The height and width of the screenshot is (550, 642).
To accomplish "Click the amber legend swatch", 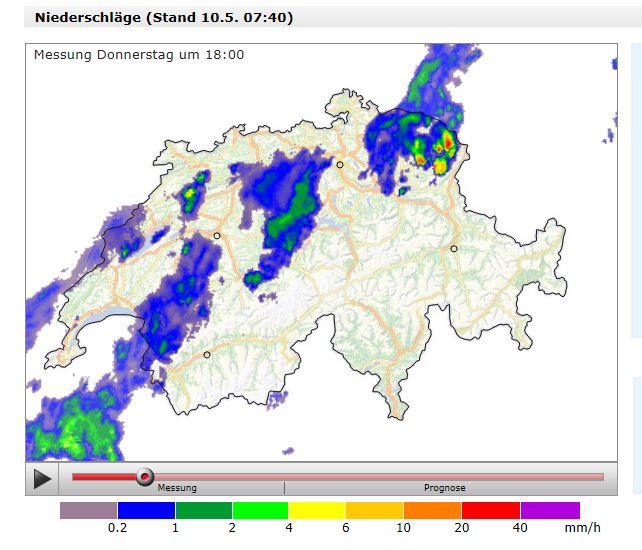I will click(374, 511).
